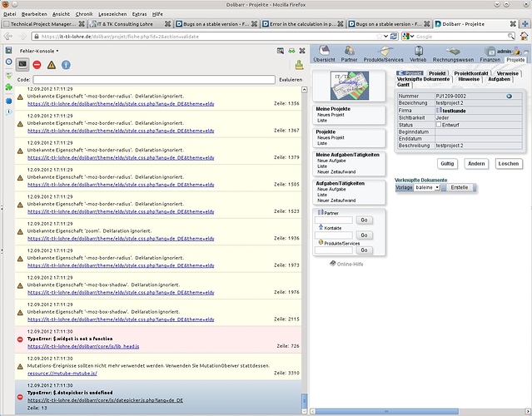Open the Extras menu
The width and height of the screenshot is (532, 416).
coord(139,14)
